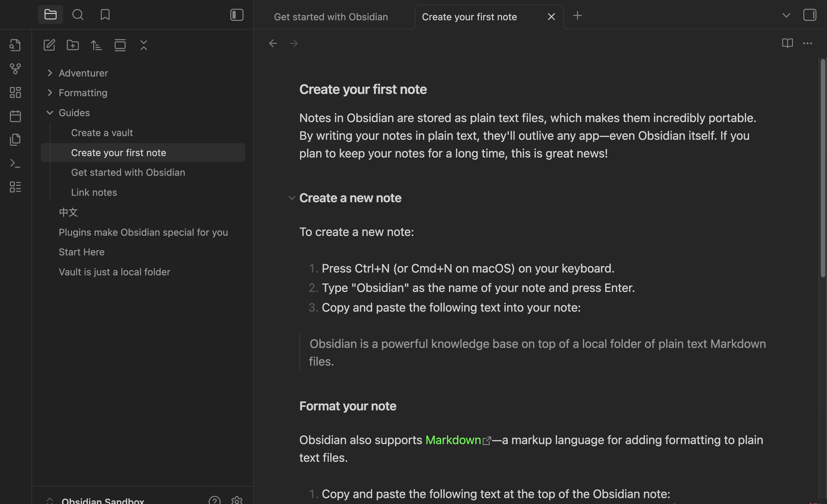The width and height of the screenshot is (827, 504).
Task: Collapse the Guides folder
Action: pos(50,113)
